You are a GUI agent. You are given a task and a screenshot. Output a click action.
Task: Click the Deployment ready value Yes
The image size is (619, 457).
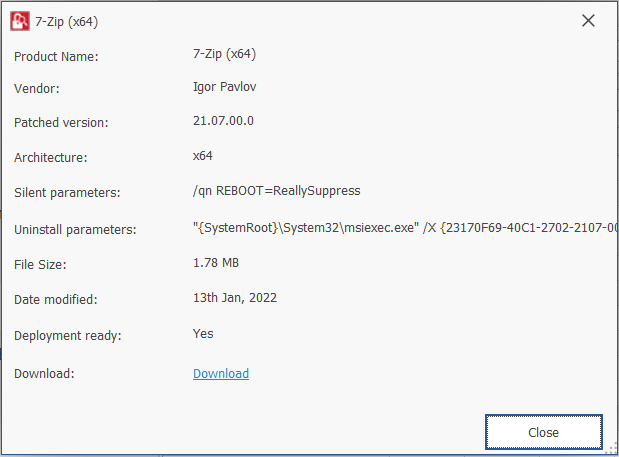point(203,334)
